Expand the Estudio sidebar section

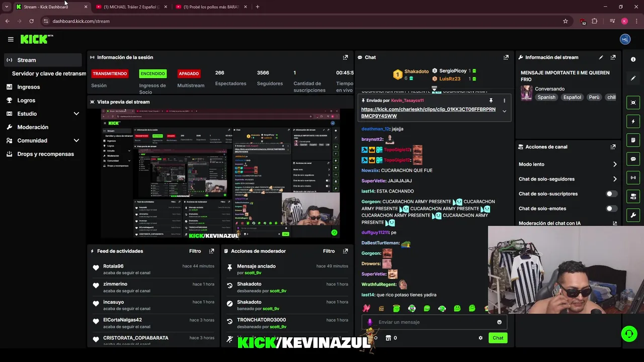click(x=76, y=114)
